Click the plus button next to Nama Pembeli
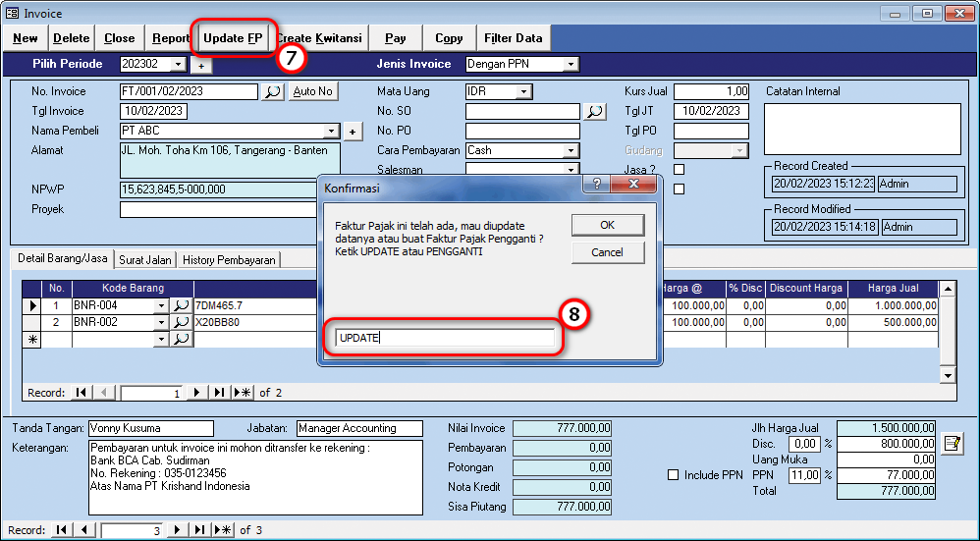This screenshot has height=541, width=980. coord(354,131)
